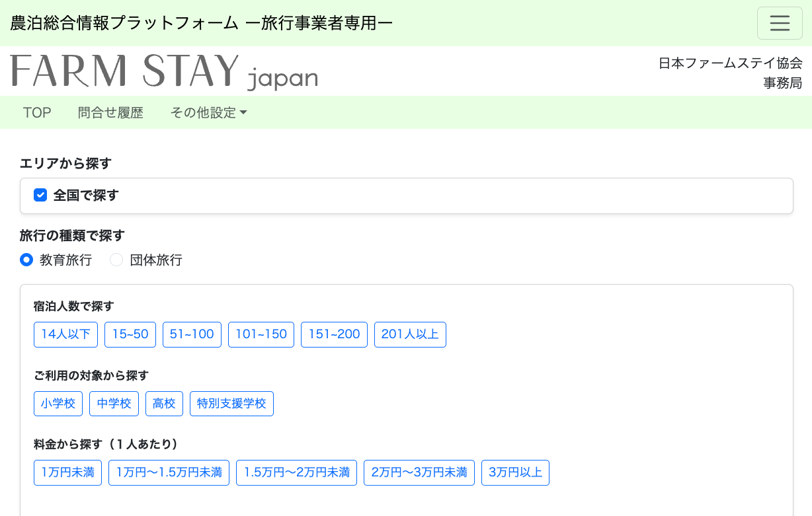
Task: Open the 問合せ履歴 page
Action: (x=110, y=112)
